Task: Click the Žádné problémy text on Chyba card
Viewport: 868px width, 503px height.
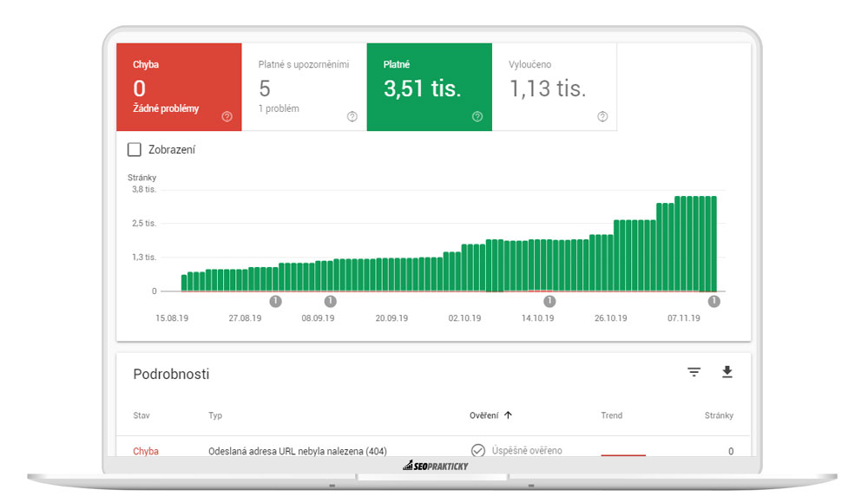Action: tap(166, 108)
